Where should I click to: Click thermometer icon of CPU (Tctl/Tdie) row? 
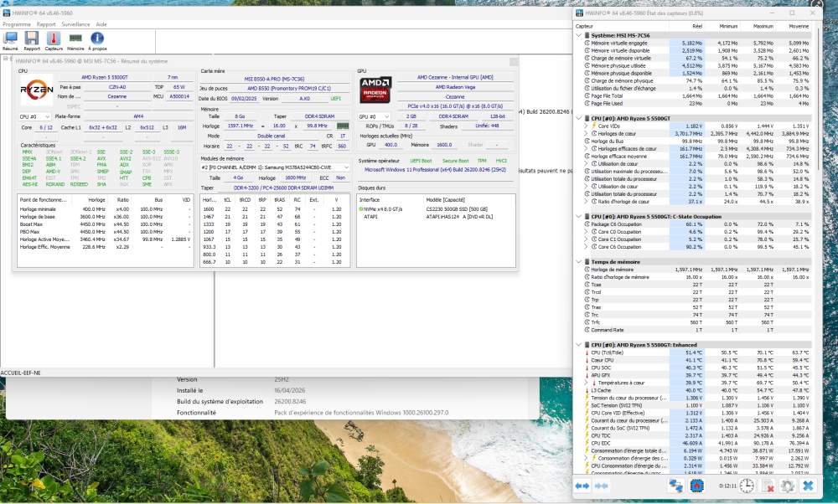tap(587, 353)
